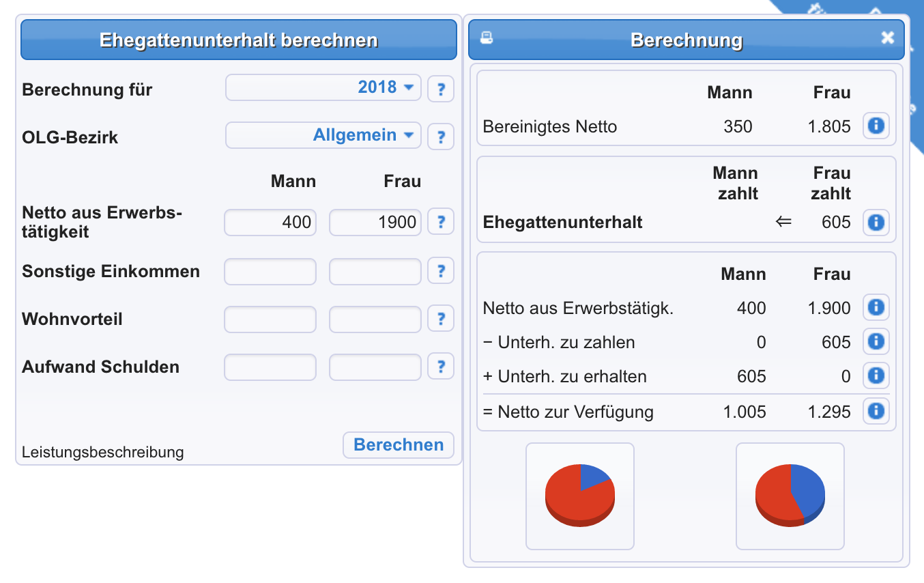
Task: Show help for Wohnvorteil row
Action: (x=441, y=319)
